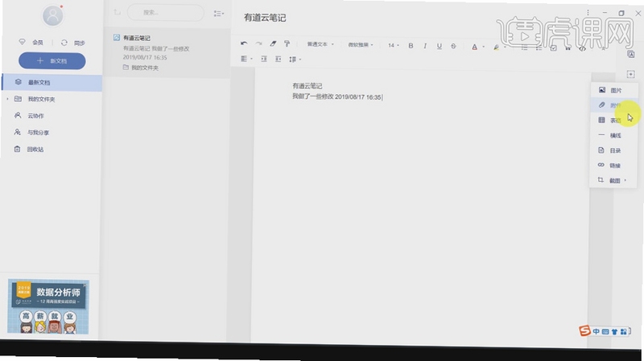The width and height of the screenshot is (644, 361).
Task: Click the first line 有道云笔记 in editor
Action: (x=308, y=86)
